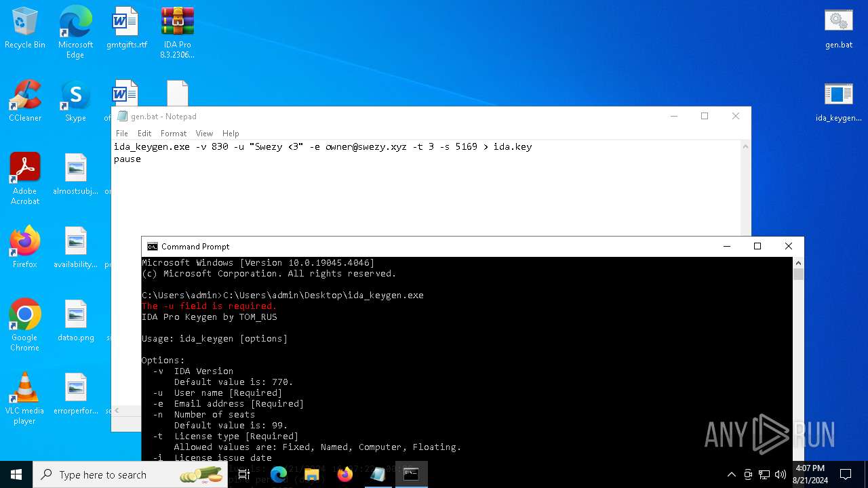Click the Command Prompt scrollbar thumb
868x488 pixels.
798,274
